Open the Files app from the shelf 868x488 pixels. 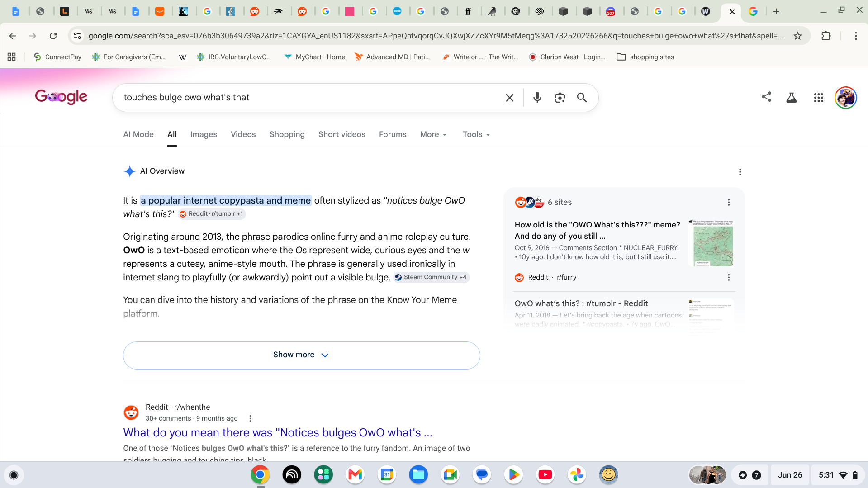(x=418, y=475)
